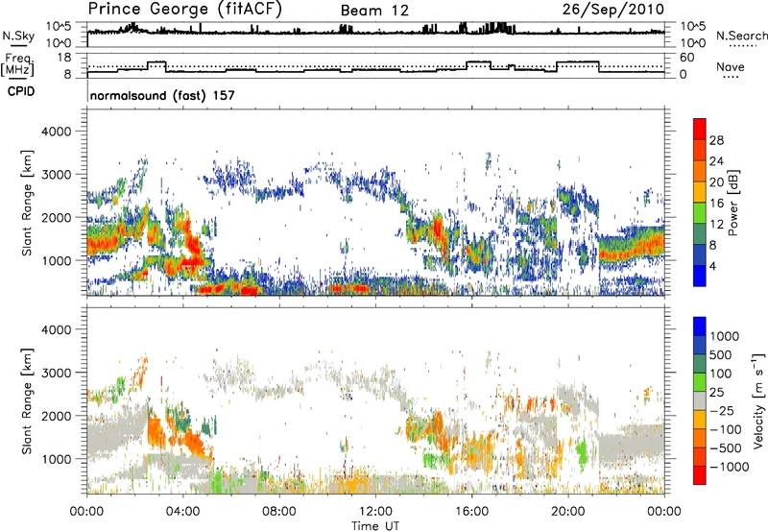Click the Velocity color bar gray segment
Image resolution: width=768 pixels, height=532 pixels.
(700, 401)
